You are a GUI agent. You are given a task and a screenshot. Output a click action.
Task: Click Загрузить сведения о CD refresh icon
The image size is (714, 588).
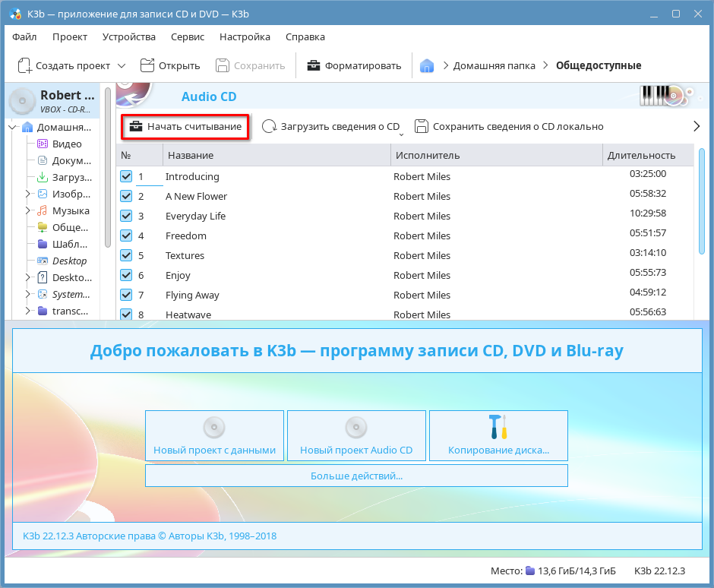269,127
